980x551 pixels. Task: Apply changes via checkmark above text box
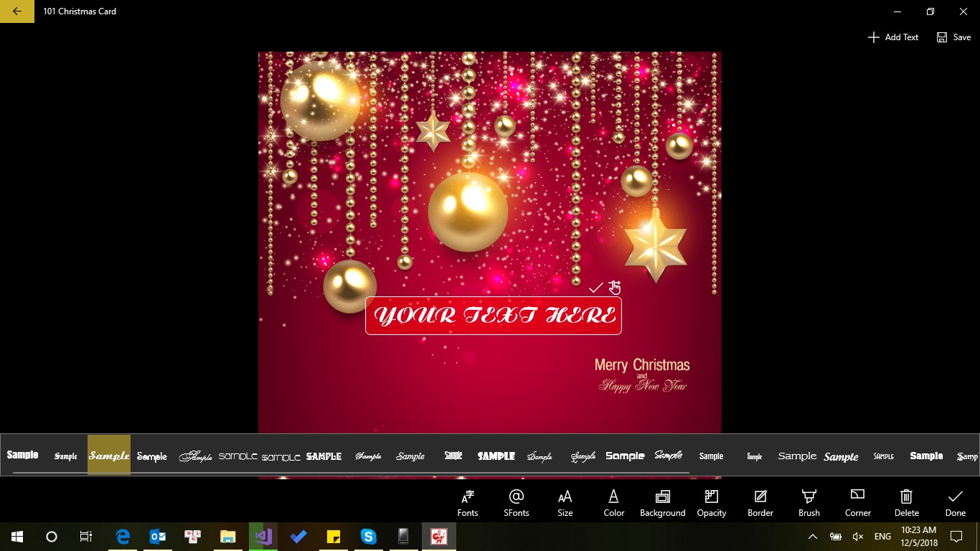(x=595, y=287)
